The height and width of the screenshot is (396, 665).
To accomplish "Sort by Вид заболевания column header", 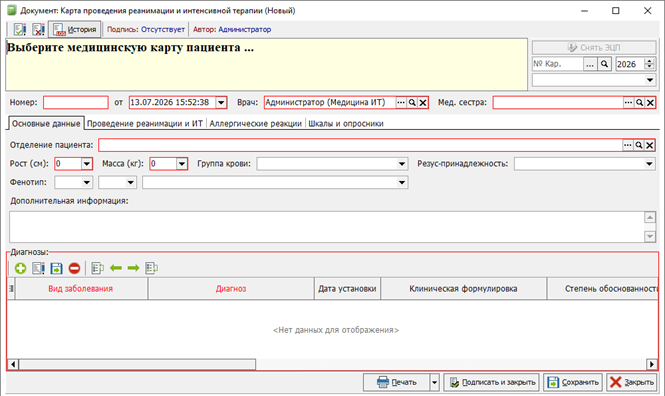I will [x=81, y=289].
